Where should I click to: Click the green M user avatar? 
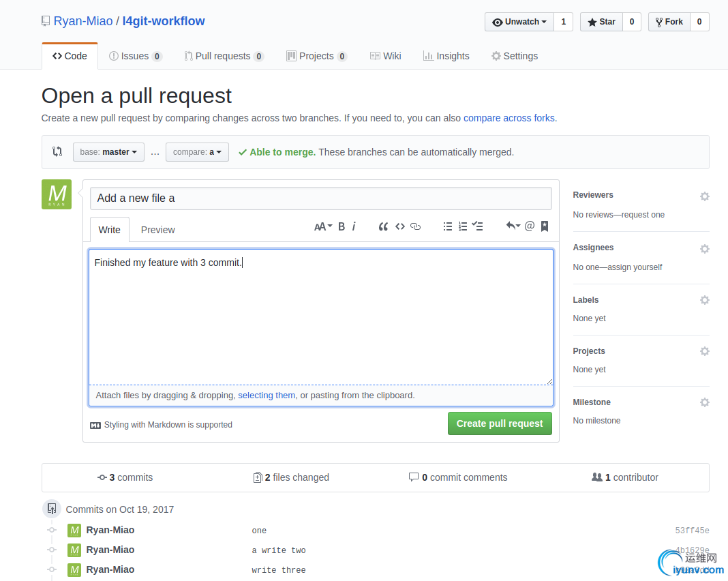click(x=57, y=194)
